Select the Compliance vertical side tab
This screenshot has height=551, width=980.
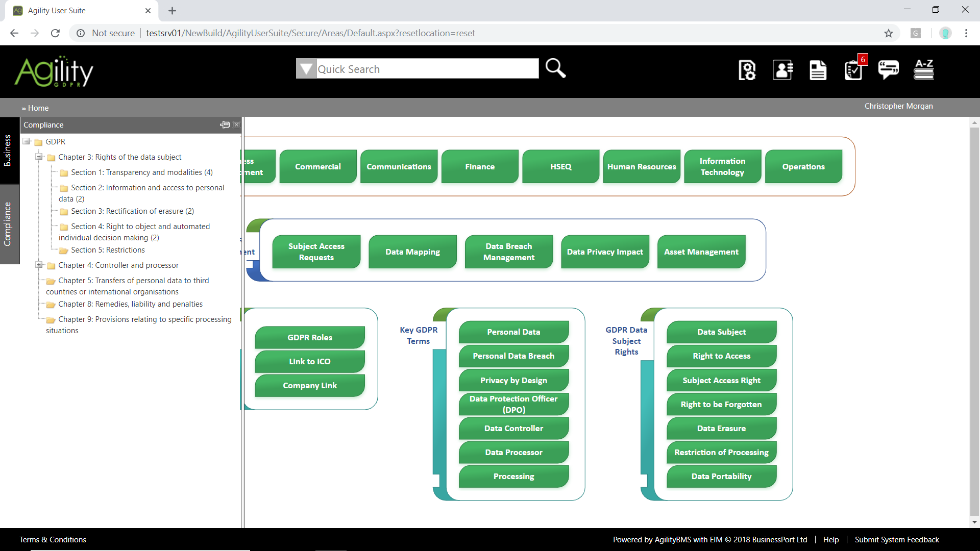[x=8, y=223]
